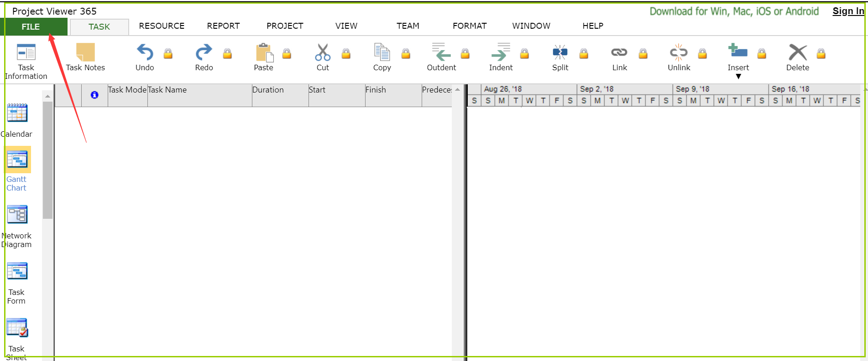Open the PROJECT tab
The height and width of the screenshot is (361, 868).
tap(285, 26)
